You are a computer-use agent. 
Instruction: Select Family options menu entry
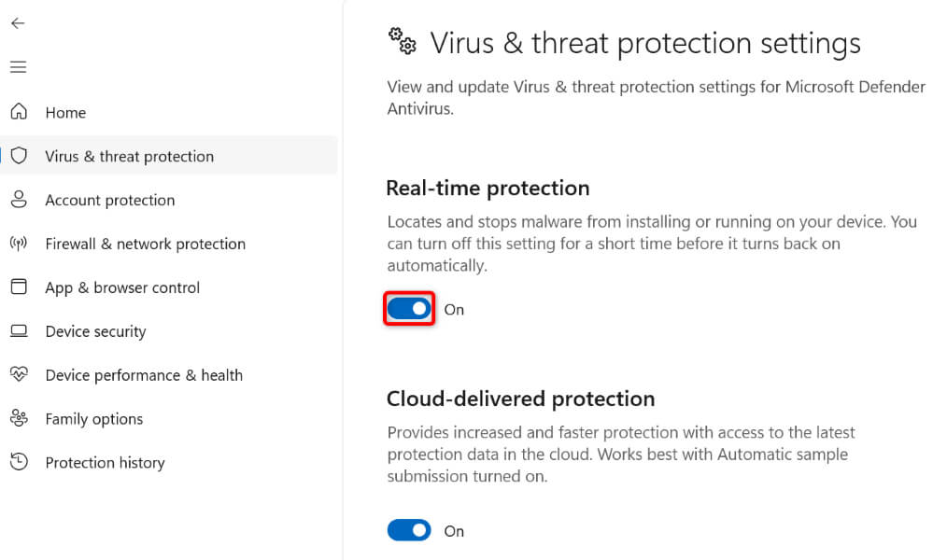(x=93, y=420)
